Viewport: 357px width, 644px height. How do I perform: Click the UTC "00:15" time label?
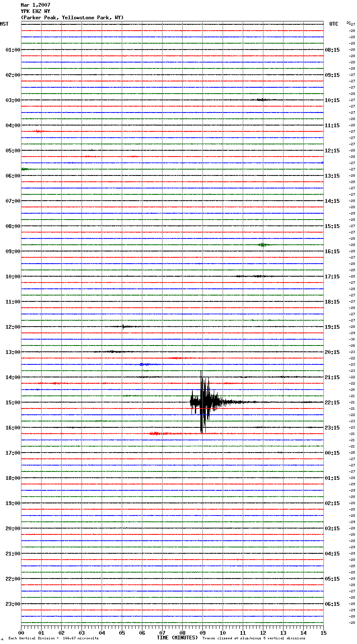[x=332, y=453]
